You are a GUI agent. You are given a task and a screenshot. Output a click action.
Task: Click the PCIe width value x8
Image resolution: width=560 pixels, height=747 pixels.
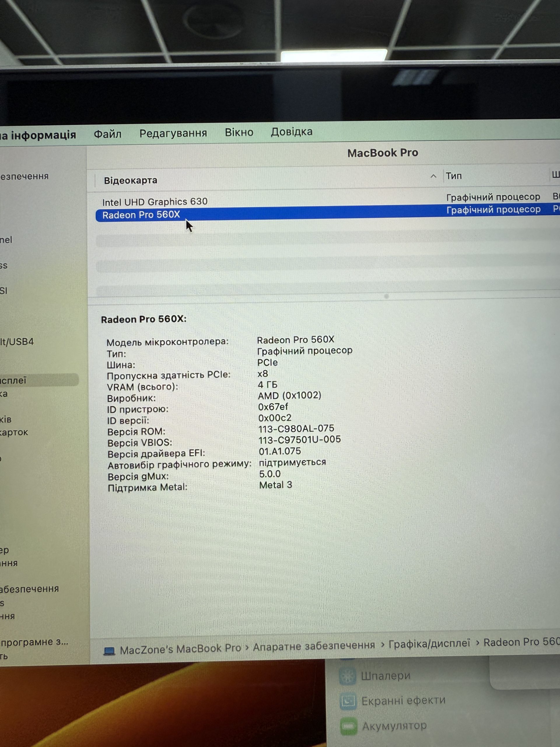[x=262, y=373]
